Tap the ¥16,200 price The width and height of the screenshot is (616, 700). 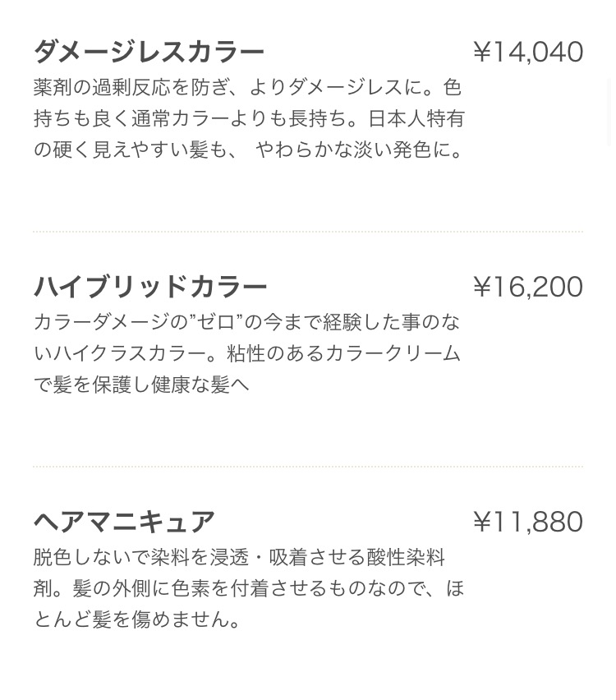[x=528, y=287]
